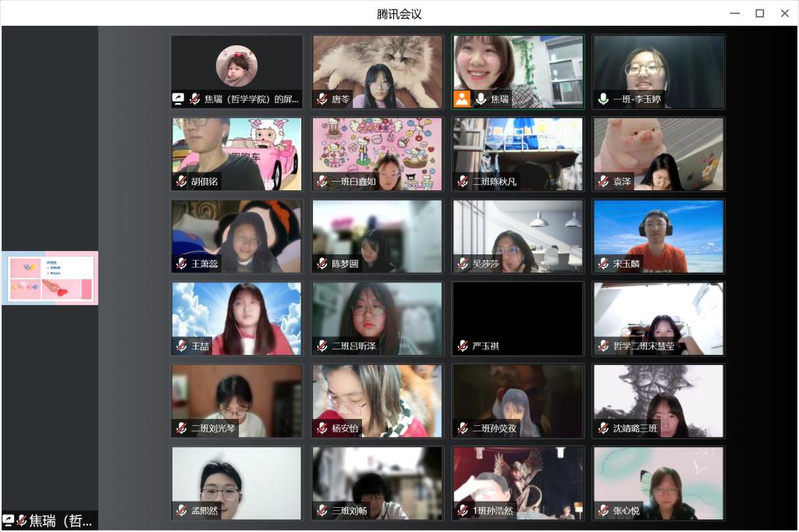
Task: Click the muted mic icon beside 杨安怡
Action: (x=322, y=428)
